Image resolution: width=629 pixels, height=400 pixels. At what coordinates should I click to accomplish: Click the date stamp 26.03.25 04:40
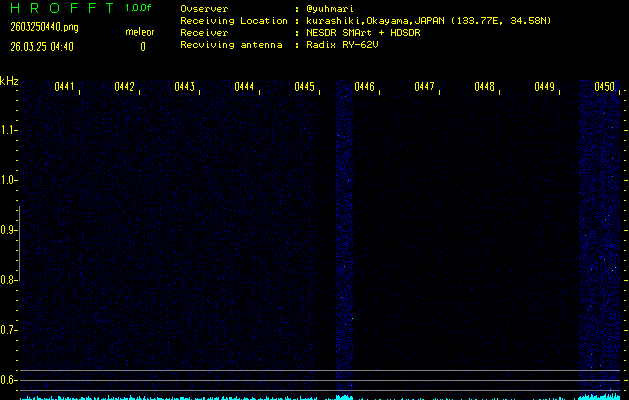(x=42, y=47)
